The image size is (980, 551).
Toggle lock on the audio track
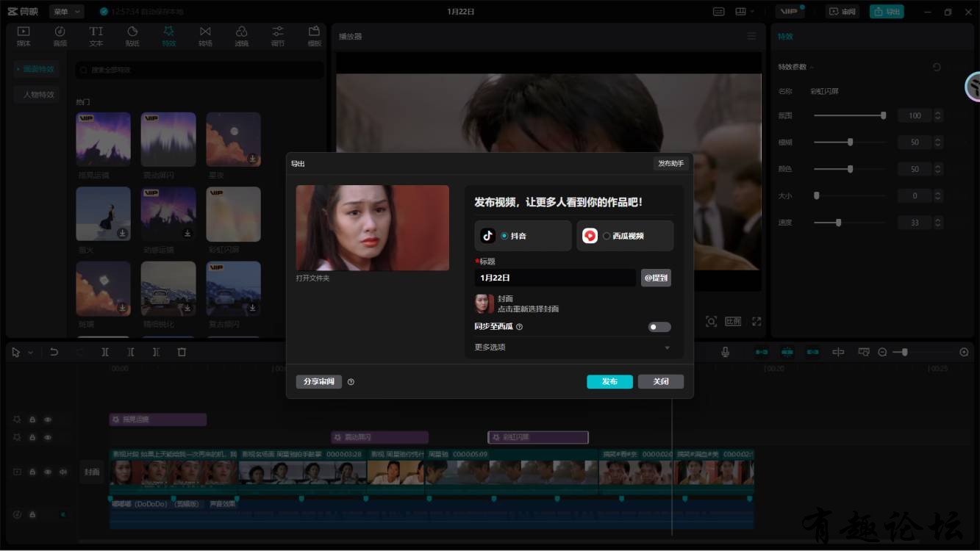32,514
